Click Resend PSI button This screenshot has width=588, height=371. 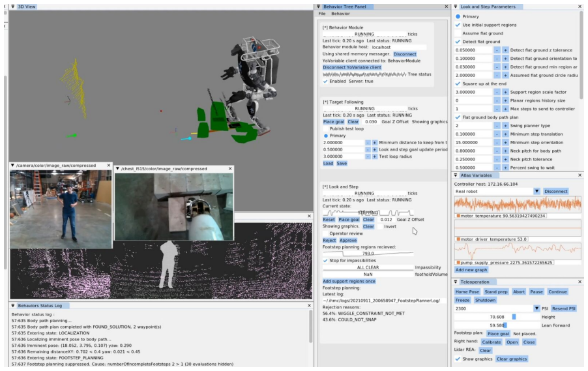tap(564, 308)
